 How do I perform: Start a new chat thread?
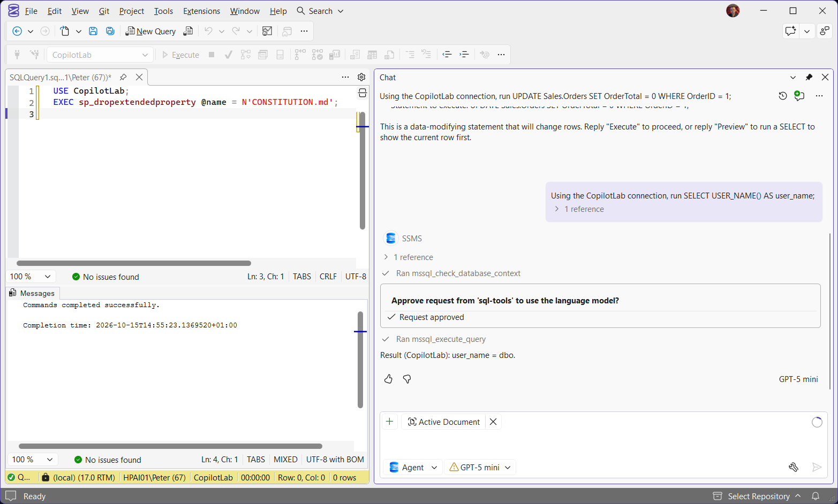pos(799,96)
